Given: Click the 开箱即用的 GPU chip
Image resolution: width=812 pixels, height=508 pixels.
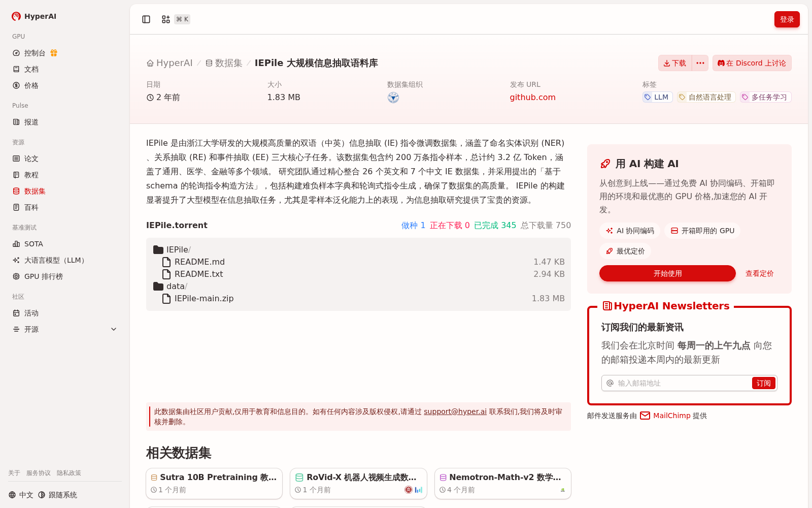Looking at the screenshot, I should point(702,231).
